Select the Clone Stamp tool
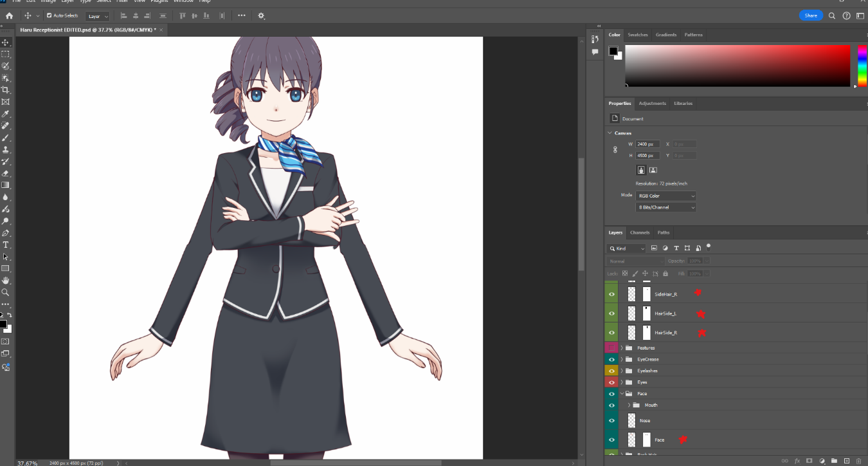The image size is (868, 466). pyautogui.click(x=6, y=149)
